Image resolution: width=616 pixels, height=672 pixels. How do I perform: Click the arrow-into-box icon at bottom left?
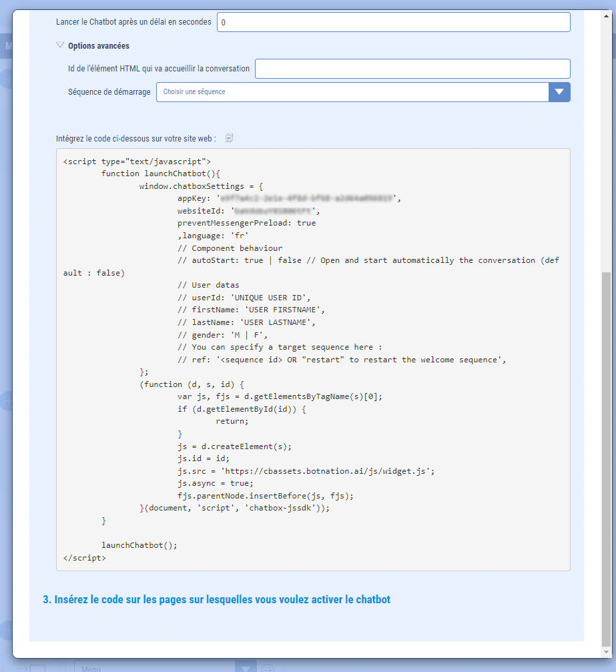coord(31,667)
